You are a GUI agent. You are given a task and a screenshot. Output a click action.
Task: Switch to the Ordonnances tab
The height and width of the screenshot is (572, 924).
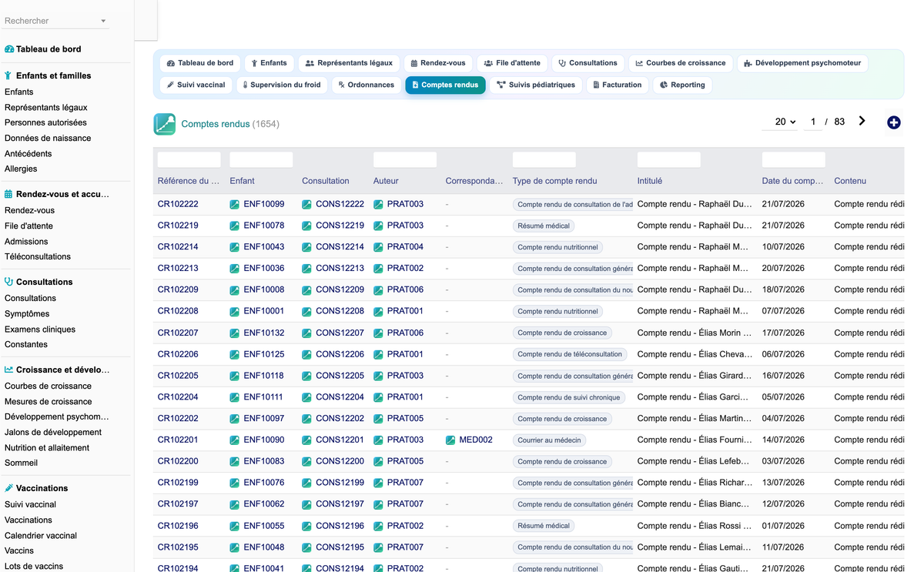[x=367, y=85]
